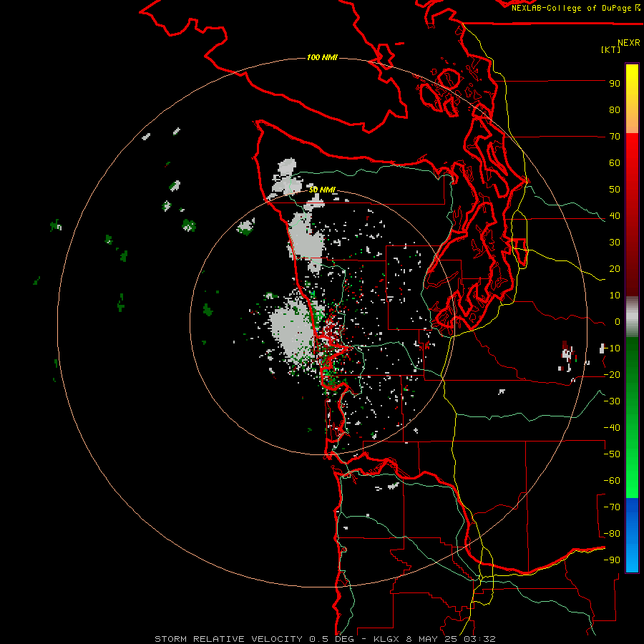Select the blue bottom segment of color bar
This screenshot has height=644, width=644.
coord(632,535)
